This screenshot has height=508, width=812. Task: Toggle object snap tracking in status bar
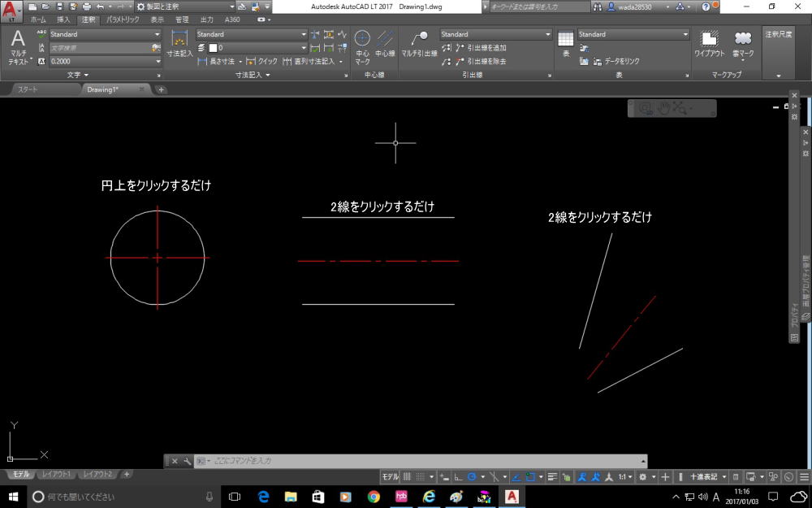click(x=516, y=477)
